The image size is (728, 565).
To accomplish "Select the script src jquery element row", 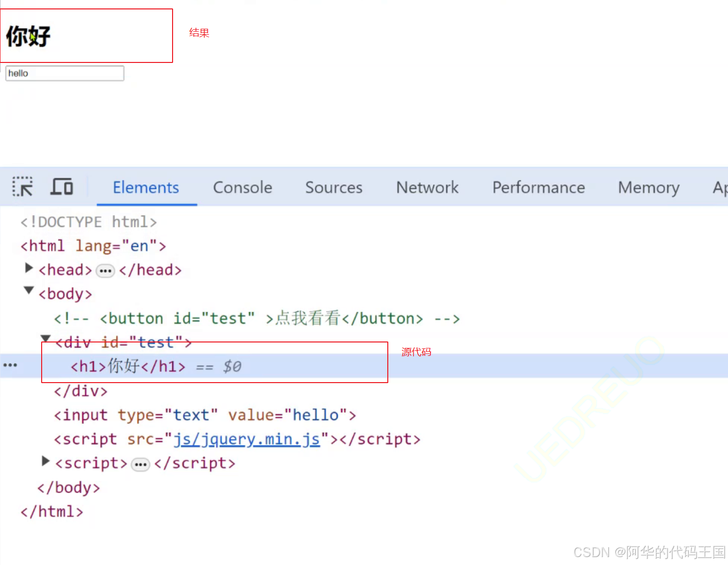I will coord(237,439).
